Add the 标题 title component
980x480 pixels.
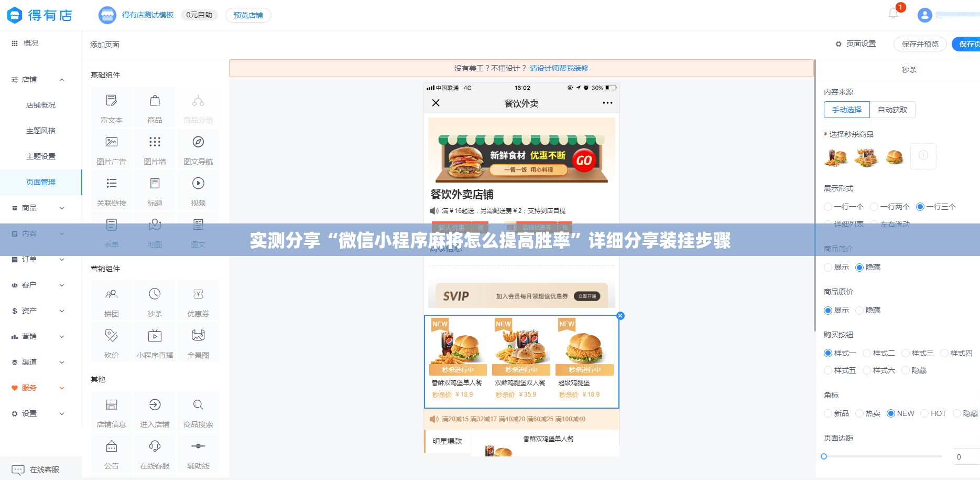[155, 191]
